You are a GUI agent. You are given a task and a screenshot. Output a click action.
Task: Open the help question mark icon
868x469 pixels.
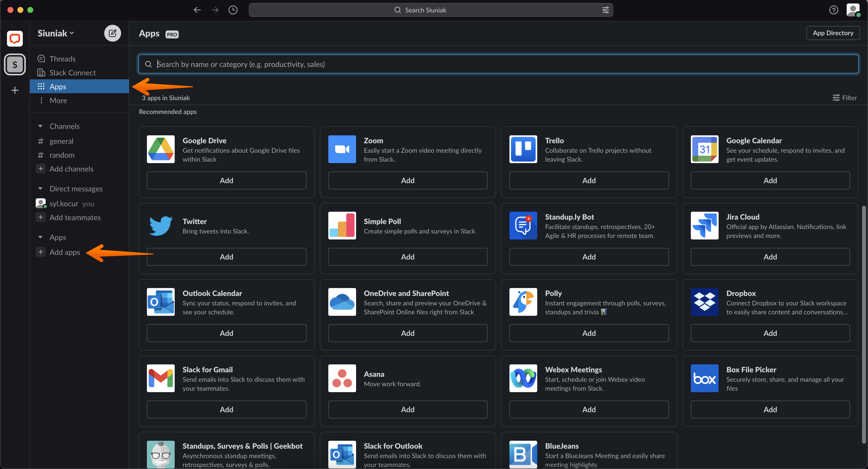point(834,10)
